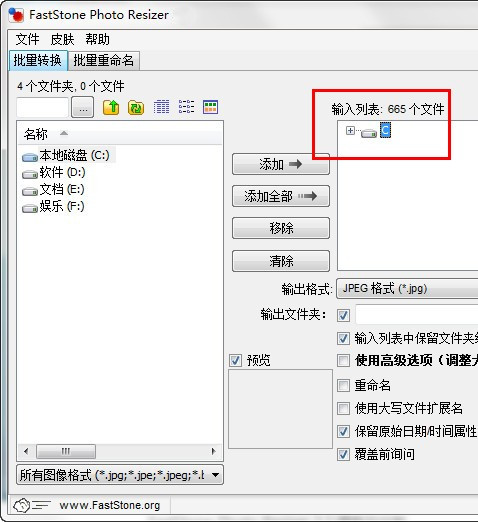Open the 输出格式 JPEG format dropdown
Image resolution: width=478 pixels, height=522 pixels.
[x=407, y=289]
